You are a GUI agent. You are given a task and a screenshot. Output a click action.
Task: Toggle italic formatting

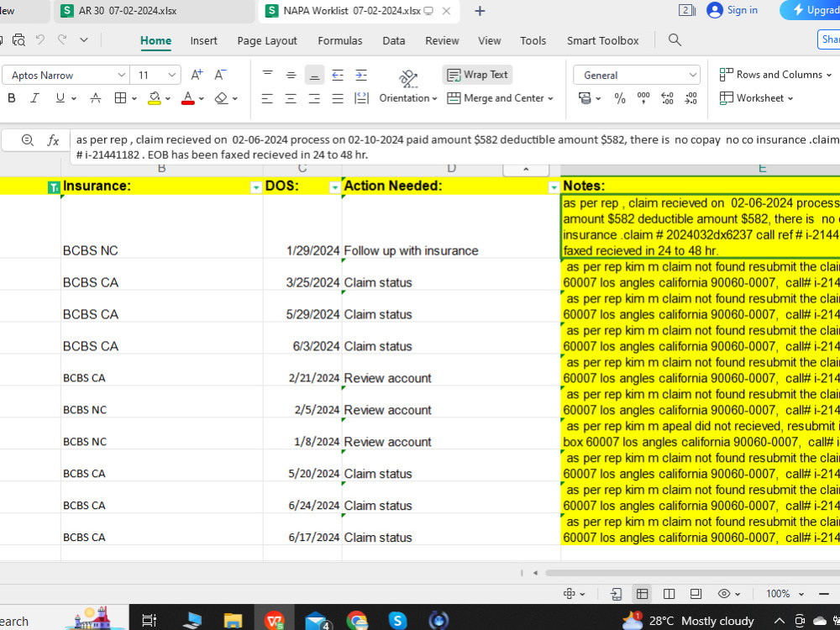pyautogui.click(x=34, y=98)
